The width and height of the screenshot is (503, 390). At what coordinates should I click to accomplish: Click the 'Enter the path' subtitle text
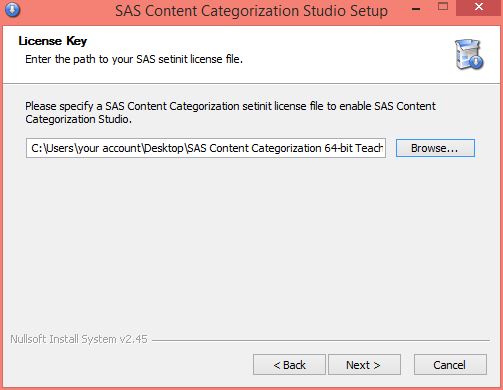click(134, 59)
